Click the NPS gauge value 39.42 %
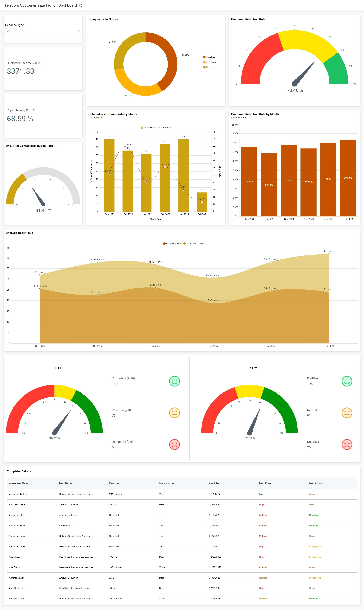 54,438
